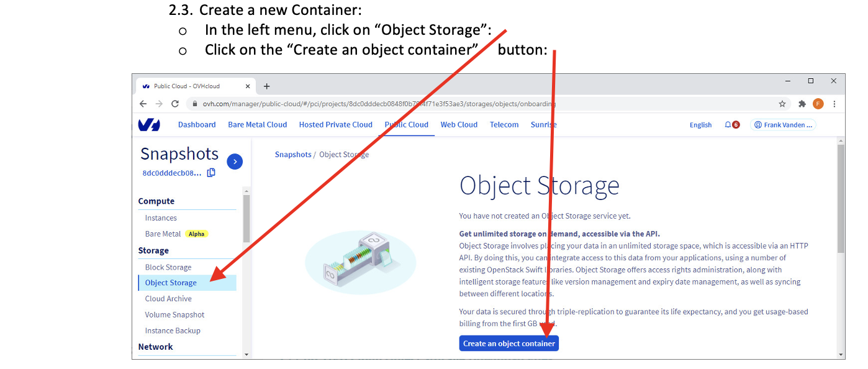The width and height of the screenshot is (868, 369).
Task: Click the OVHcloud logo icon
Action: coord(149,125)
